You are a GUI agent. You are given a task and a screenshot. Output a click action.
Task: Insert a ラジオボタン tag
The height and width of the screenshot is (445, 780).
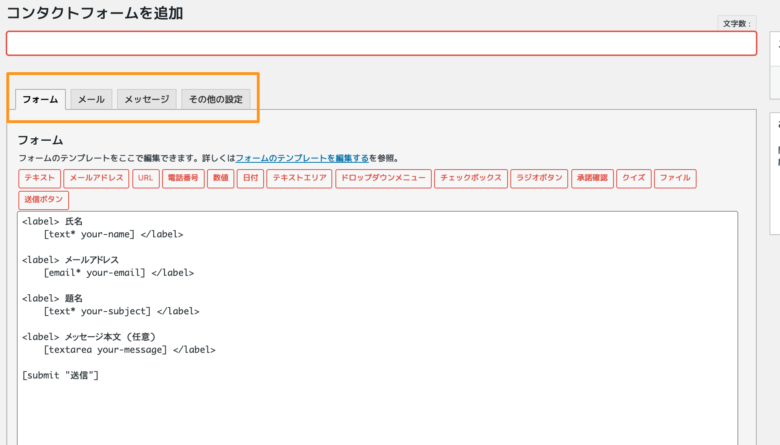click(539, 178)
